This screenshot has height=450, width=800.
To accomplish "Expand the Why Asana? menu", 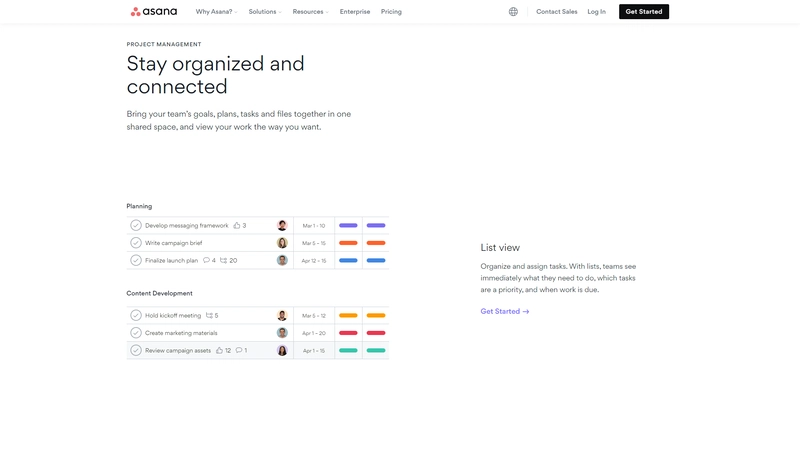I will (x=216, y=12).
